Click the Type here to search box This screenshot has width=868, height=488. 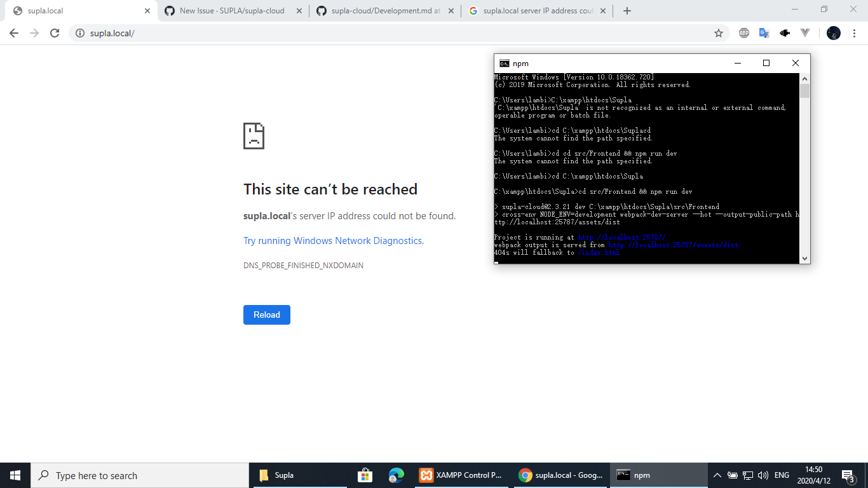point(140,475)
